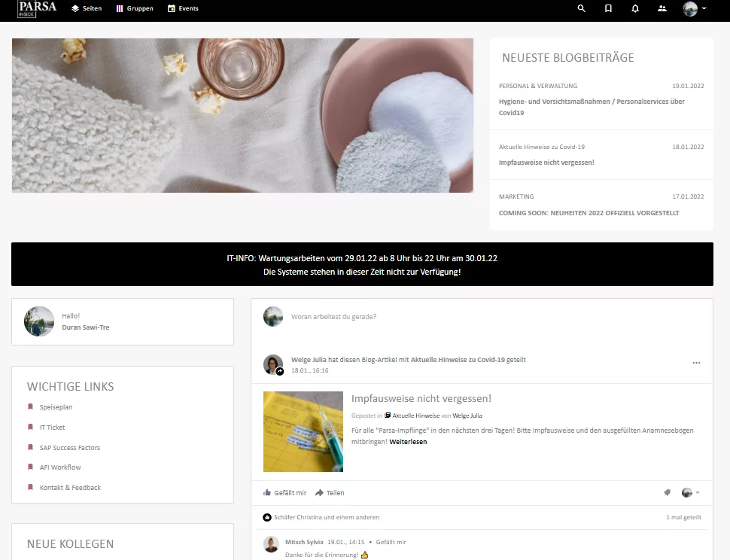730x560 pixels.
Task: Click bookmark icon next to Speiseplan
Action: [x=30, y=407]
